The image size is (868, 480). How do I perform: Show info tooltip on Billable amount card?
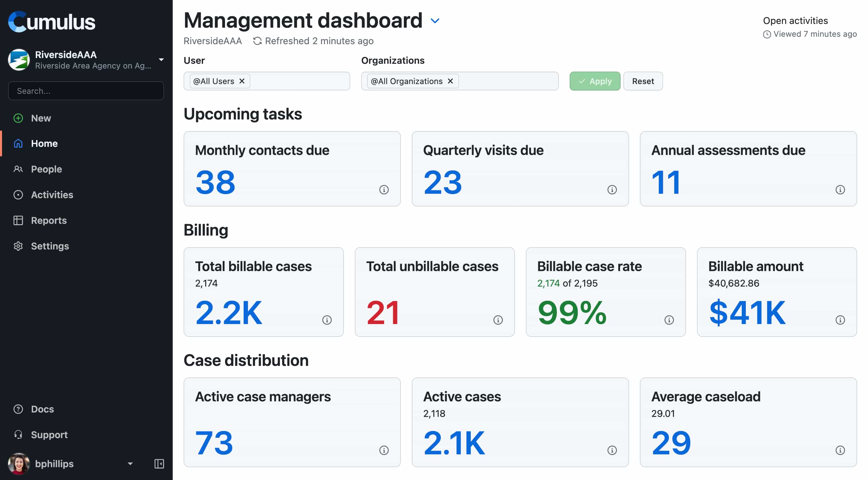[840, 320]
